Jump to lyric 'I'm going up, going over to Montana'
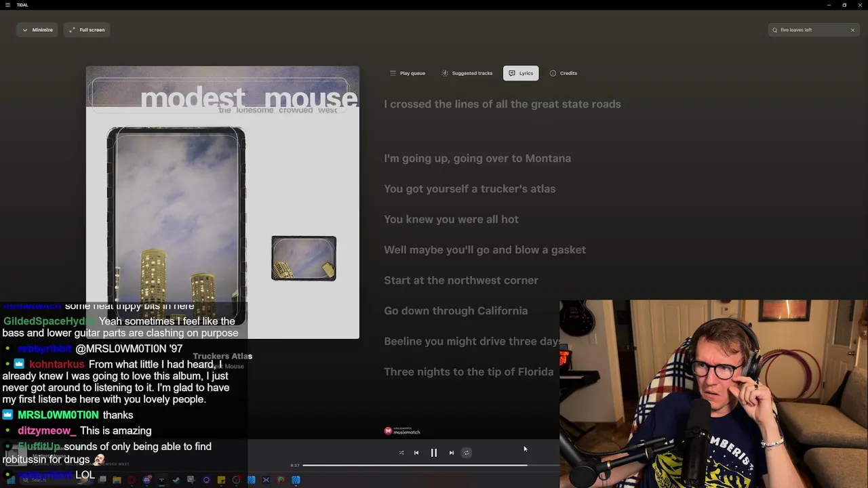Screen dimensions: 868x488 (477, 159)
